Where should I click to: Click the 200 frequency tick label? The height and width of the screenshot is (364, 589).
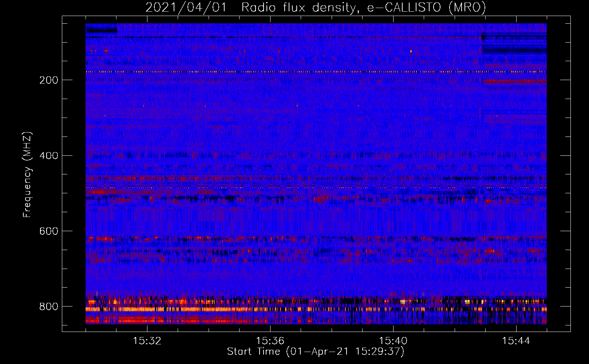point(48,80)
